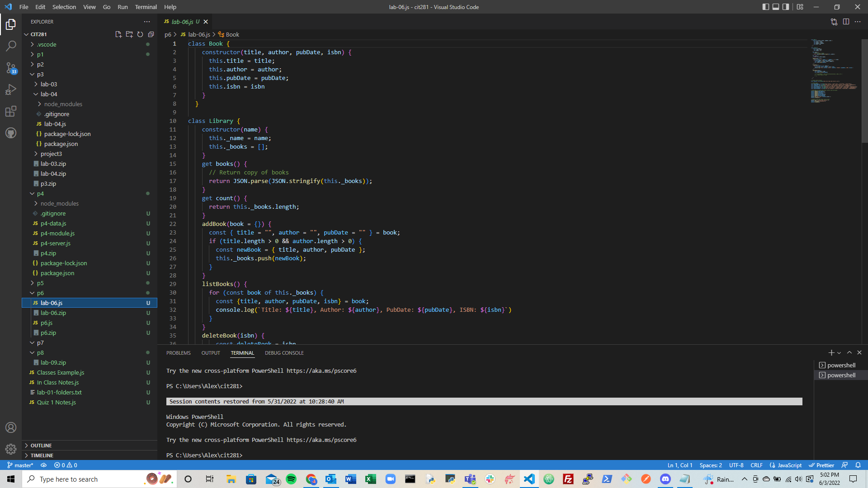The width and height of the screenshot is (868, 488).
Task: Open the Extensions view
Action: pos(11,111)
